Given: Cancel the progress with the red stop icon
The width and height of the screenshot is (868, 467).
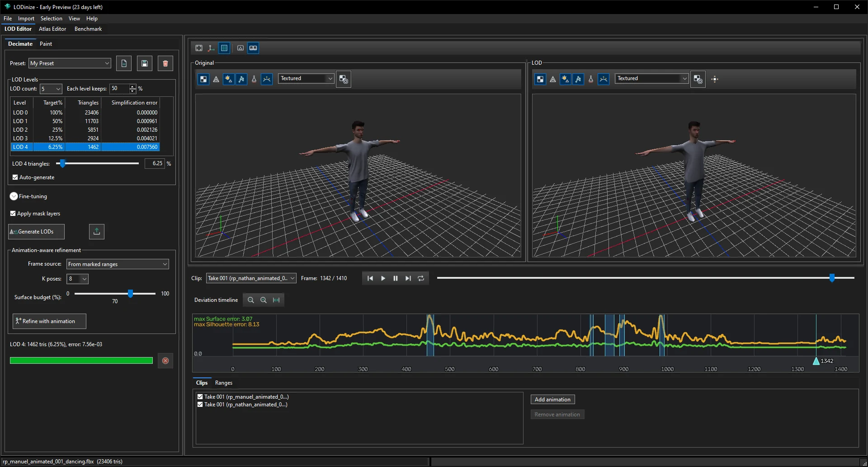Looking at the screenshot, I should (x=165, y=361).
